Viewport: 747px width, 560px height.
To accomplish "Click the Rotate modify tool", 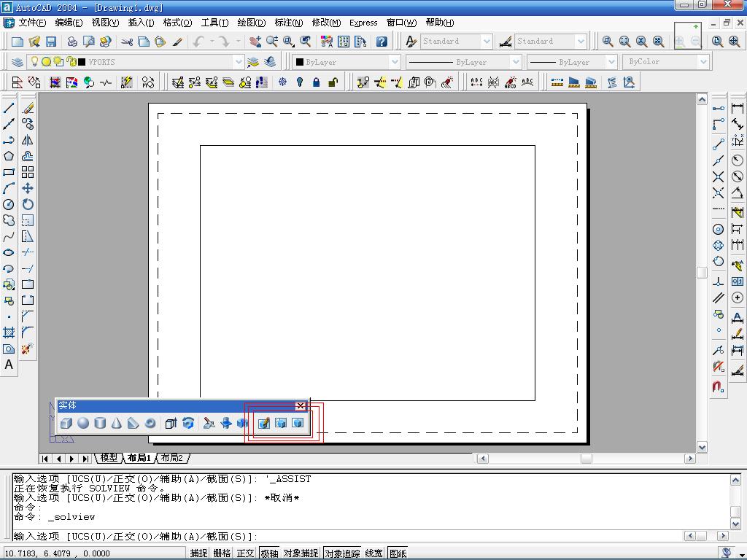I will (28, 204).
